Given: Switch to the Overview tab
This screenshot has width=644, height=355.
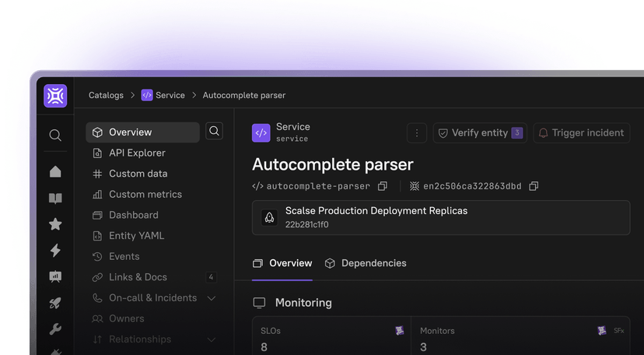Looking at the screenshot, I should click(282, 263).
